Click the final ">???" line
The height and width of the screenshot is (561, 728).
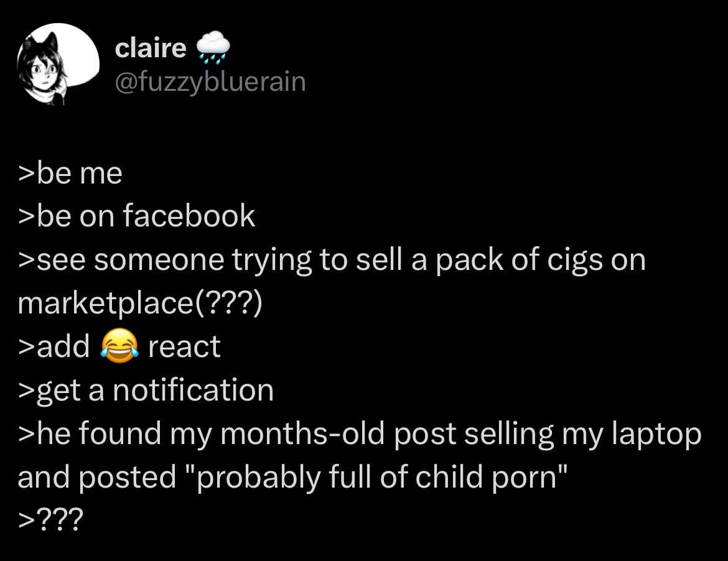(49, 520)
